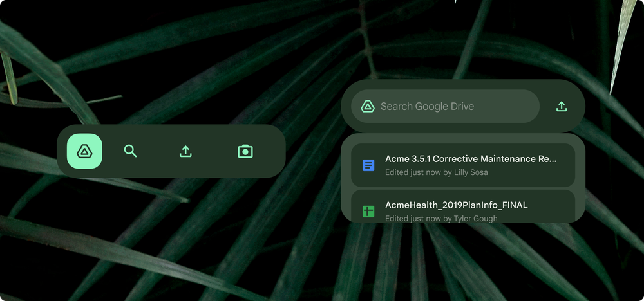This screenshot has width=644, height=301.
Task: Click 'Edited just now by Lilly Sosa' subtitle
Action: [x=437, y=172]
